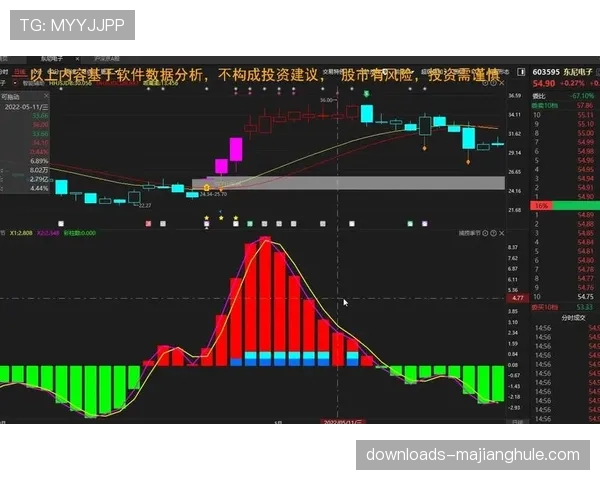Screen dimensions: 600x480
Task: Click the orange circle marker on the gray band
Action: pos(206,187)
